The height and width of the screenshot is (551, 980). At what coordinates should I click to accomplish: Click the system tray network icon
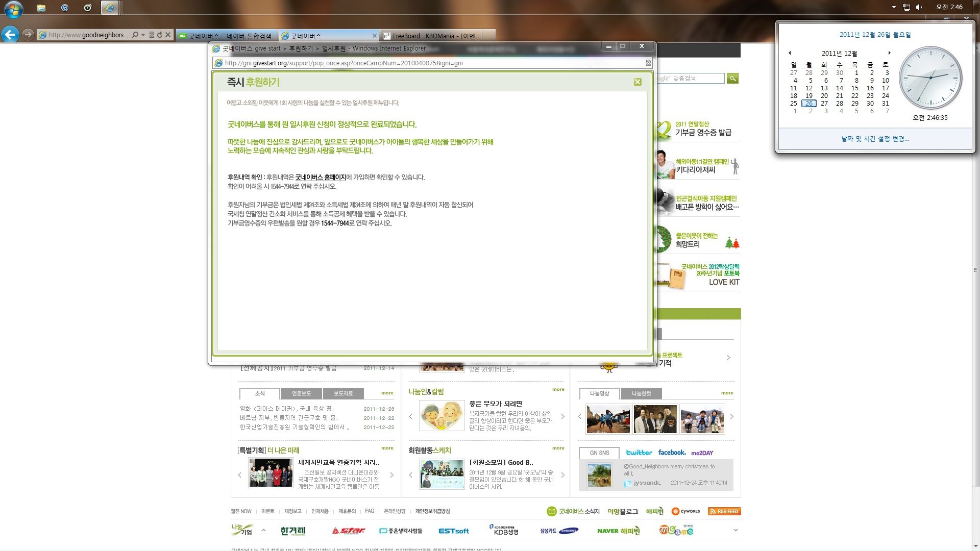pos(906,7)
